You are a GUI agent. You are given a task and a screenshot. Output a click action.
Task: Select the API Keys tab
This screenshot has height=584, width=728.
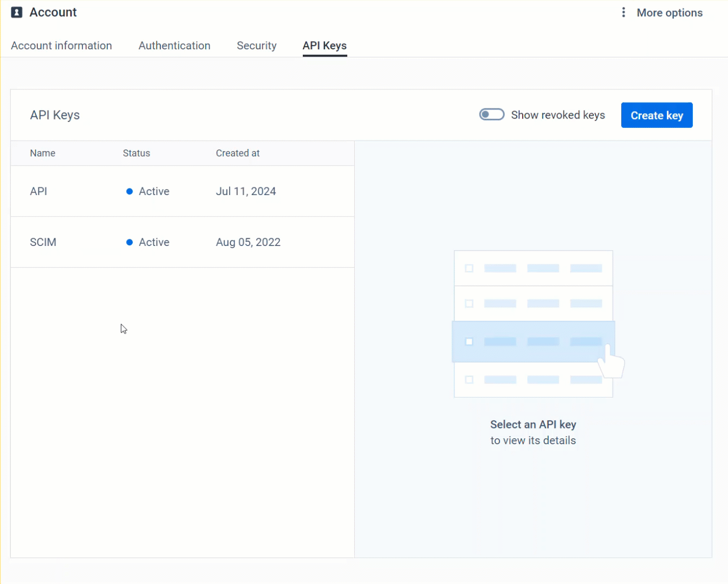point(324,46)
